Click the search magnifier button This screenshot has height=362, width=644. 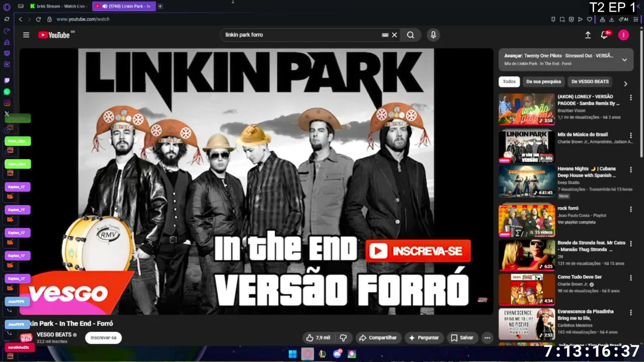click(411, 35)
